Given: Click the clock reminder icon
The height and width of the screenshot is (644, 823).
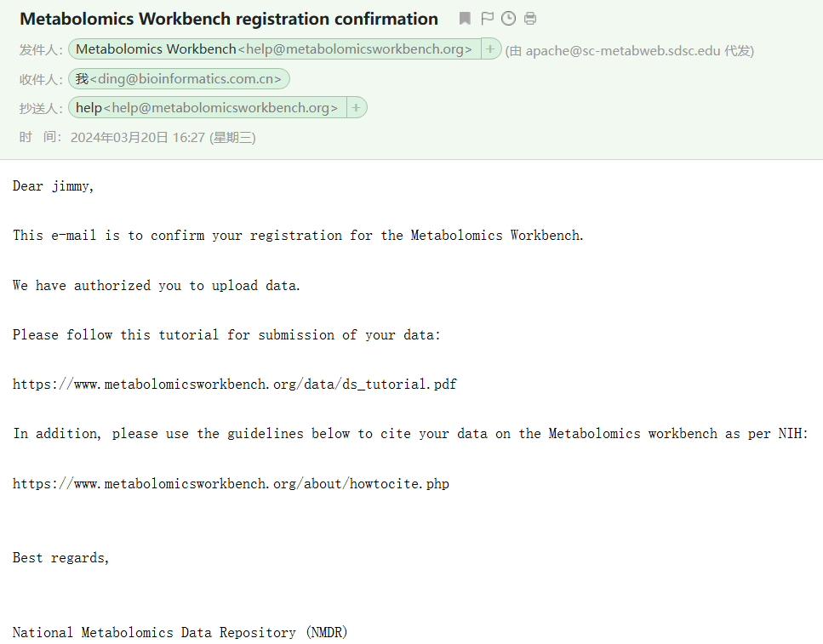Looking at the screenshot, I should pos(508,19).
